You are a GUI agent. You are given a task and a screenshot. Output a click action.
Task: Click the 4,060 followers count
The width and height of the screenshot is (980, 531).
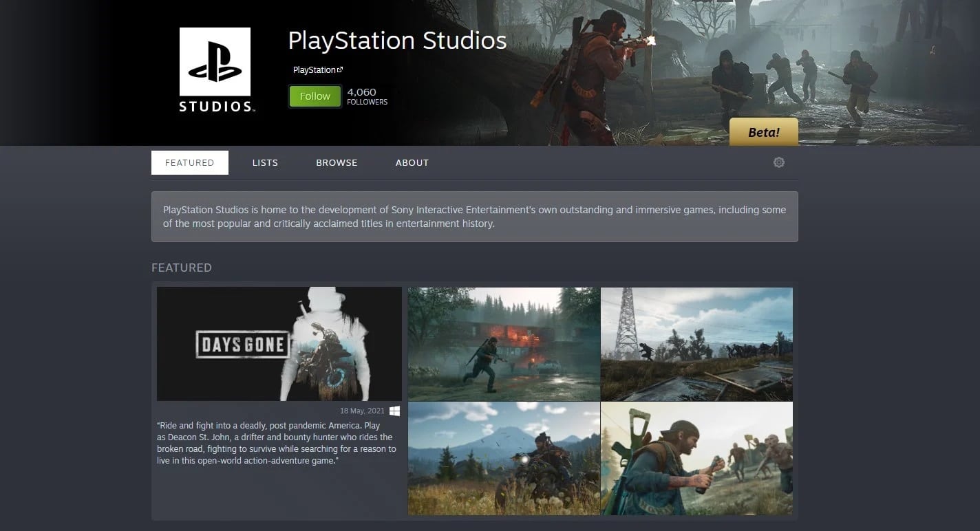click(367, 96)
